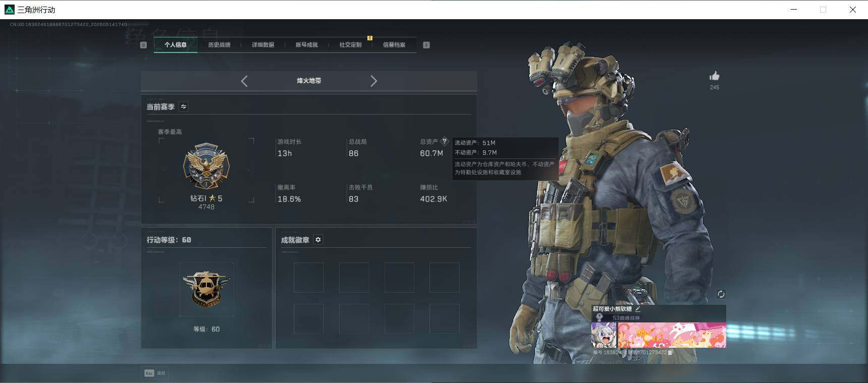The image size is (868, 383).
Task: Open the 个人信息 tab
Action: [x=176, y=45]
